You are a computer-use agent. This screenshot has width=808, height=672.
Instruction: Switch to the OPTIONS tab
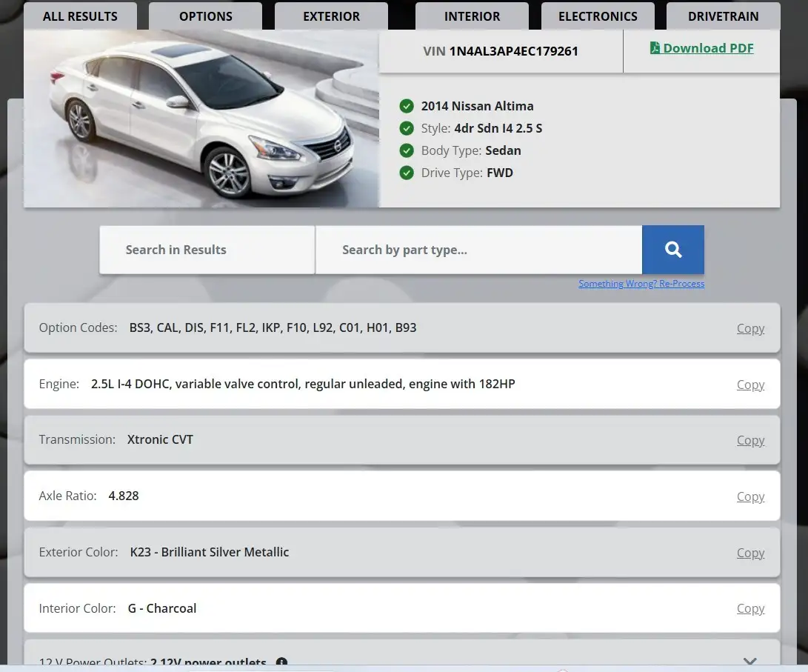coord(206,16)
